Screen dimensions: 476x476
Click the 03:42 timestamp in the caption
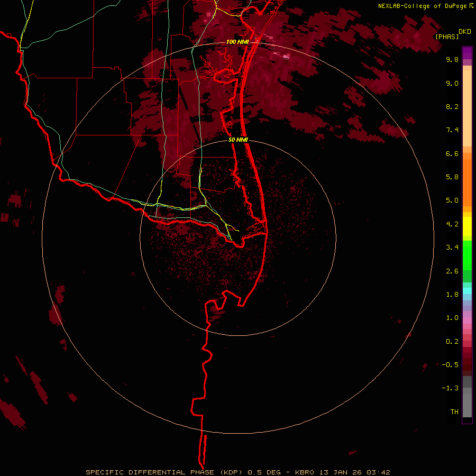tap(378, 472)
